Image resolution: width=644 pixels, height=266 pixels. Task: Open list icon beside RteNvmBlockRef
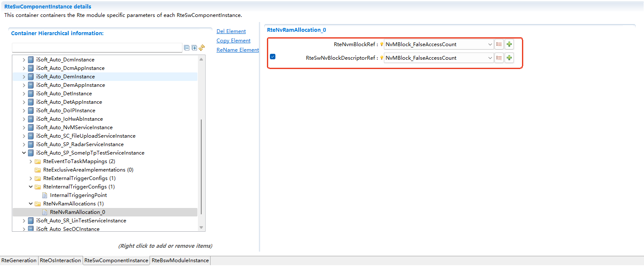point(499,44)
